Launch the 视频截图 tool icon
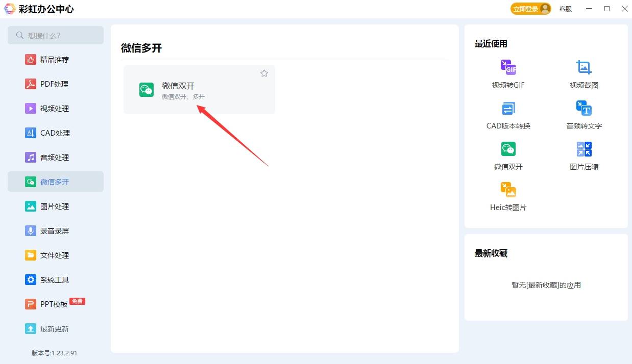 point(584,68)
